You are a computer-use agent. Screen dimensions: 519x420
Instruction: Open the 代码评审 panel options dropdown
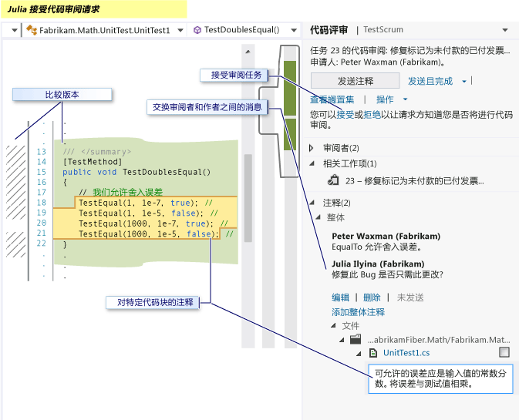click(x=505, y=30)
